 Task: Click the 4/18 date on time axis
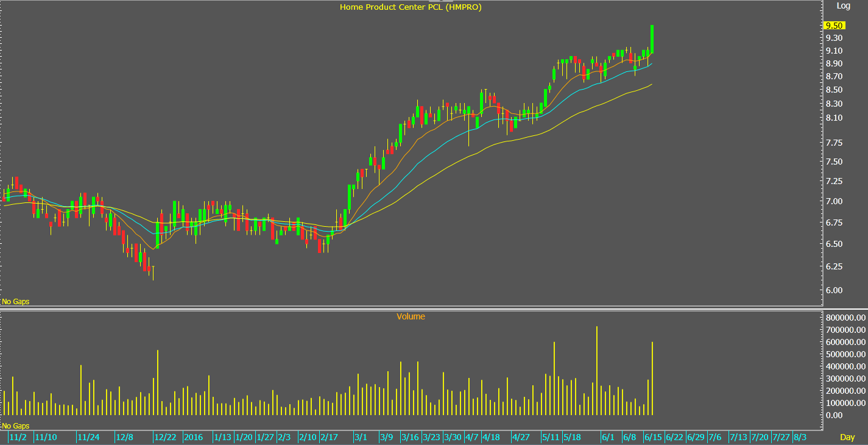tap(491, 437)
